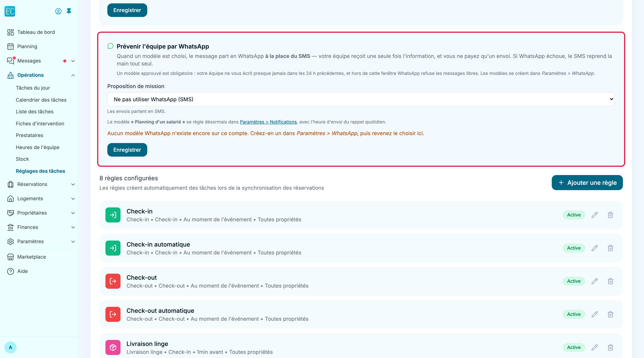
Task: Delete the Check-out rule with trash icon
Action: pos(610,281)
